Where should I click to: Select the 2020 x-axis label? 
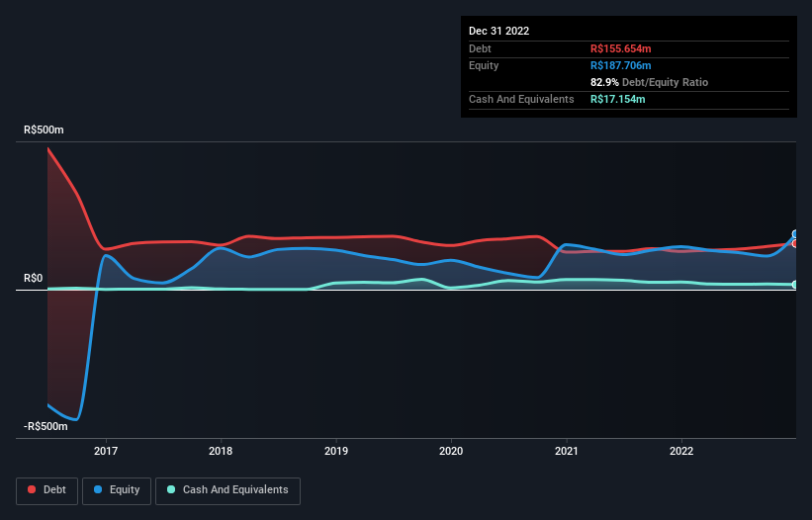(451, 451)
